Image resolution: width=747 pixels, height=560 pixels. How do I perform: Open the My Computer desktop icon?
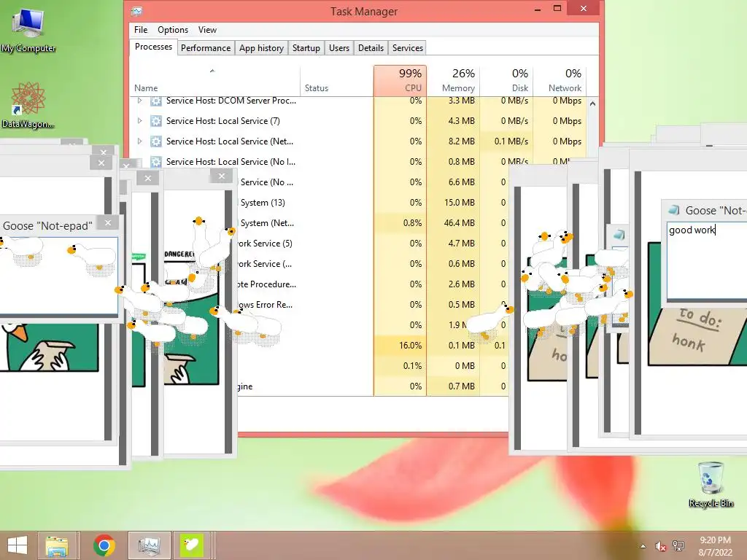[x=28, y=28]
